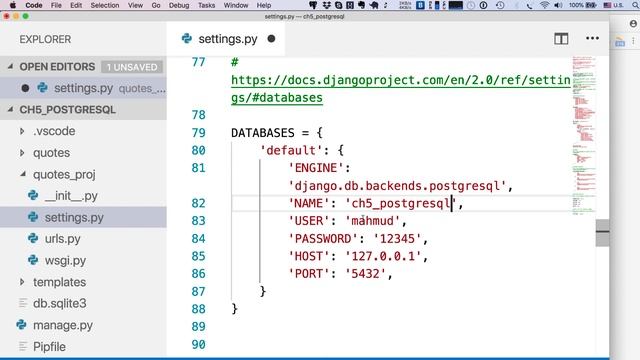Click file icon of Pipfile
Viewport: 640px width, 360px height.
pos(23,347)
